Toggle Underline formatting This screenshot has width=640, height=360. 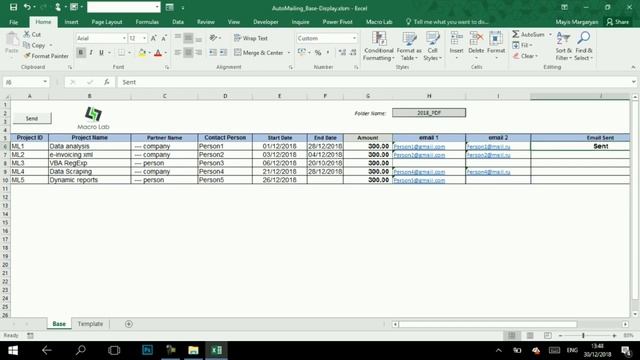[x=101, y=52]
